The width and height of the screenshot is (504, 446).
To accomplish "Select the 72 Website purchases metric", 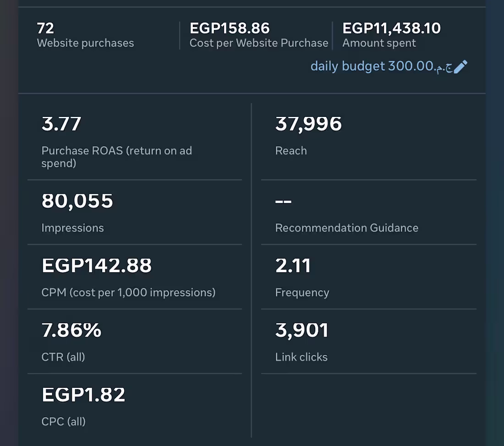I will click(x=85, y=35).
